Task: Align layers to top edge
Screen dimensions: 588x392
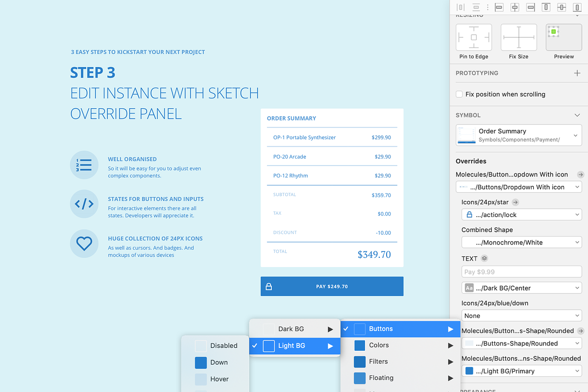Action: pos(546,7)
